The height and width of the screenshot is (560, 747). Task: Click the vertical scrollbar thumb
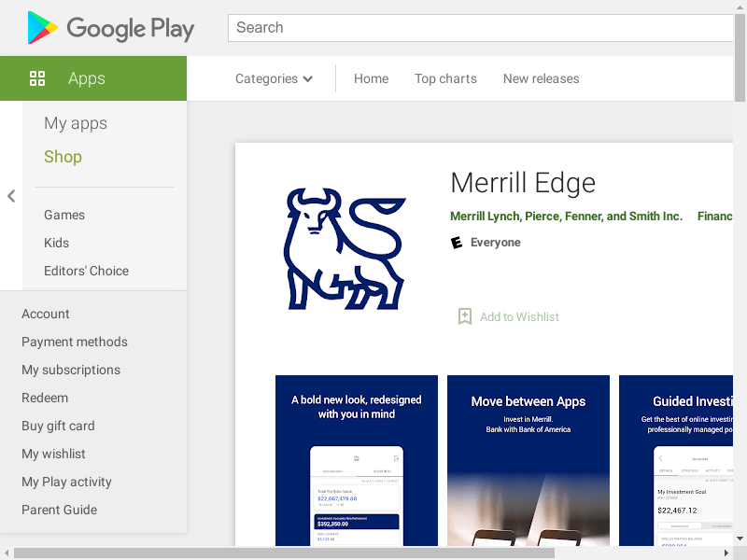pyautogui.click(x=740, y=58)
